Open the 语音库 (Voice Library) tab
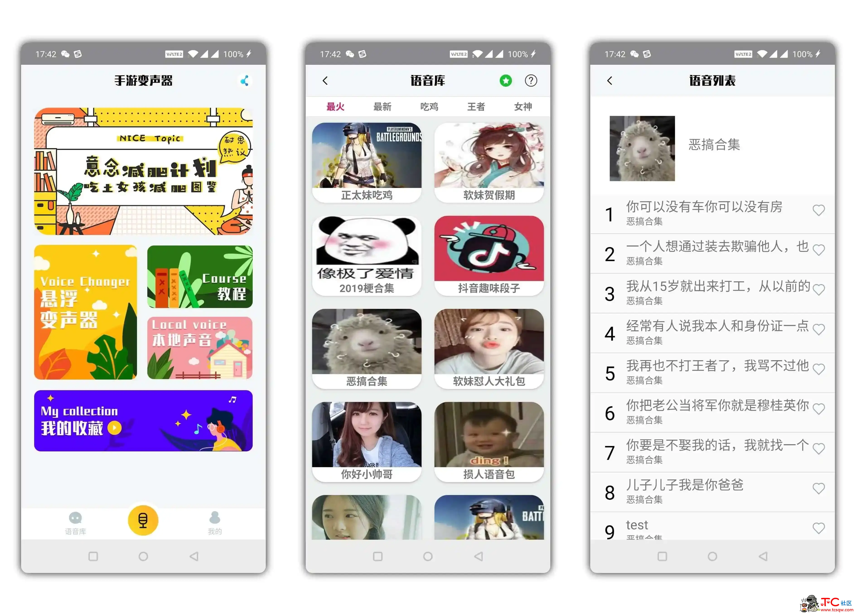 pyautogui.click(x=75, y=525)
